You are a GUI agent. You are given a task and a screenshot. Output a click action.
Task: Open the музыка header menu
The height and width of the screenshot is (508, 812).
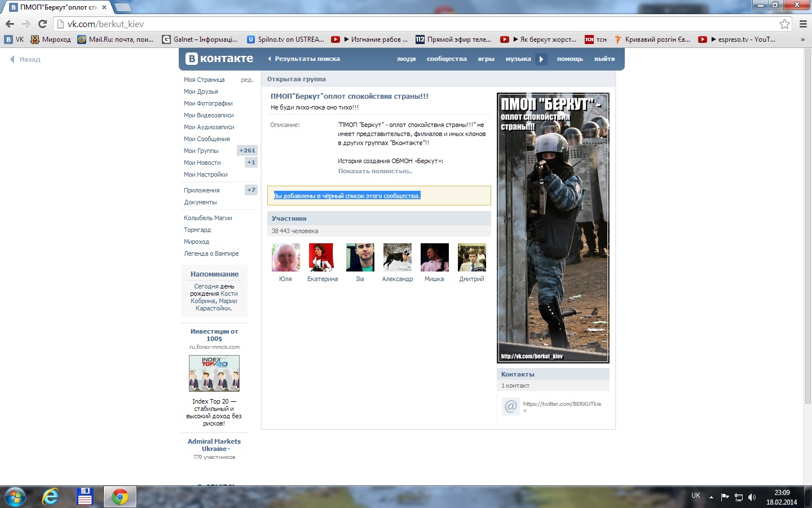click(518, 59)
